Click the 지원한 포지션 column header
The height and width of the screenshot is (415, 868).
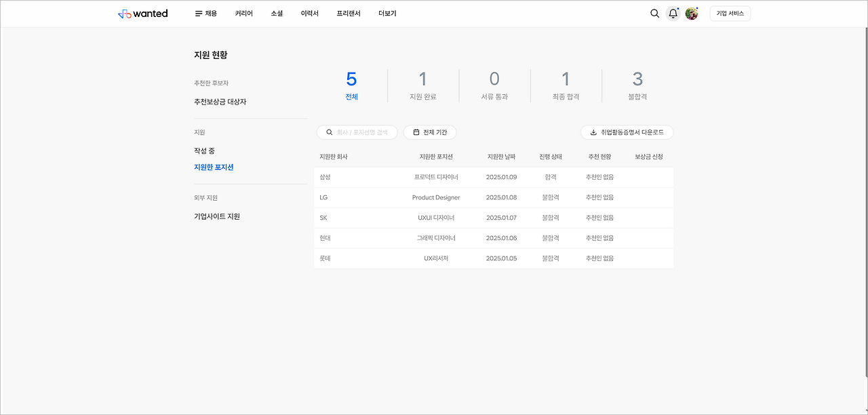436,157
